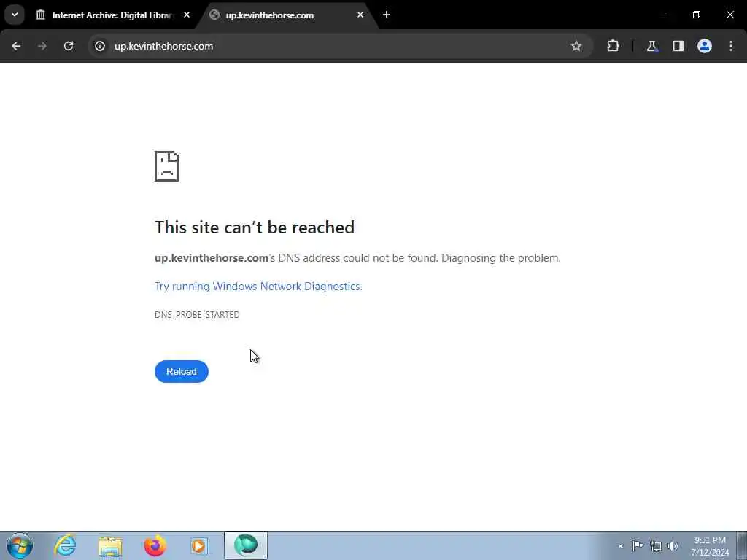747x560 pixels.
Task: Open a new tab with the plus button
Action: point(387,15)
